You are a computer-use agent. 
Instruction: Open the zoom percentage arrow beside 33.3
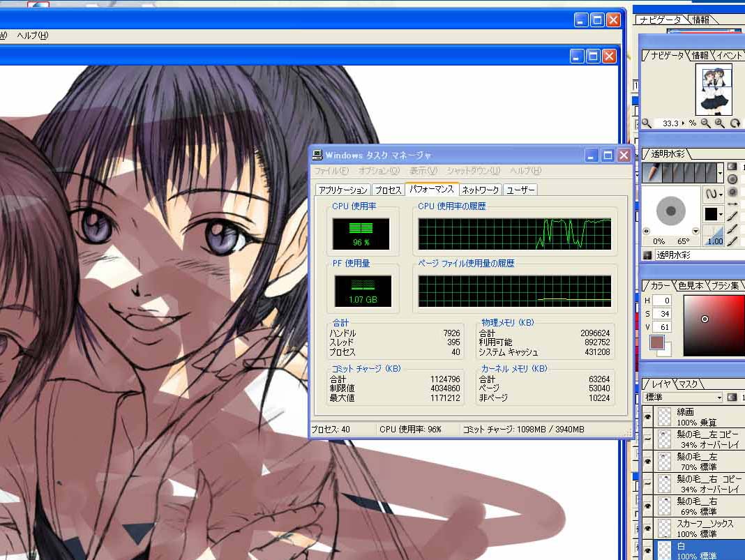tap(683, 123)
